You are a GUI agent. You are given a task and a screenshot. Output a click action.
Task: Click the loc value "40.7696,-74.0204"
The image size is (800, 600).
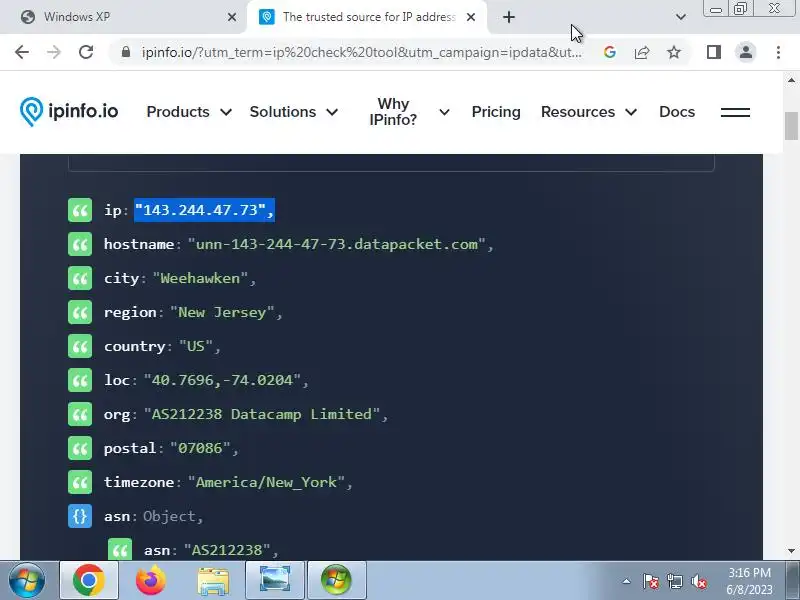(222, 381)
